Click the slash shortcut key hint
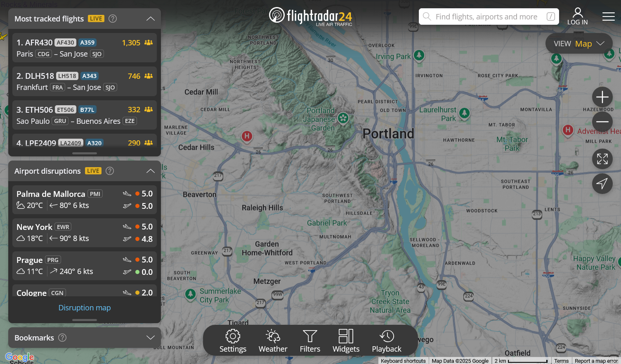This screenshot has height=364, width=621. coord(551,17)
